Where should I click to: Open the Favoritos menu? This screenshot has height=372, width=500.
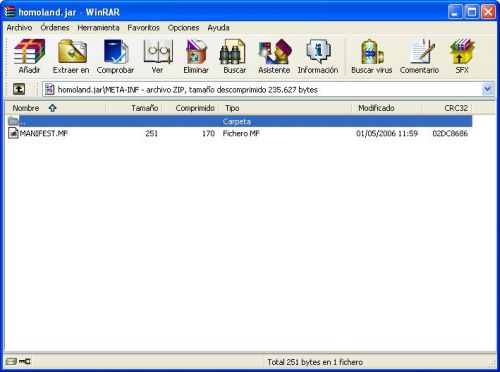coord(144,28)
